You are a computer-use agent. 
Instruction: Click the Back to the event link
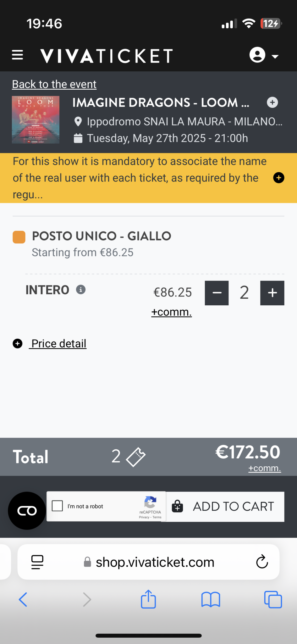pyautogui.click(x=54, y=84)
